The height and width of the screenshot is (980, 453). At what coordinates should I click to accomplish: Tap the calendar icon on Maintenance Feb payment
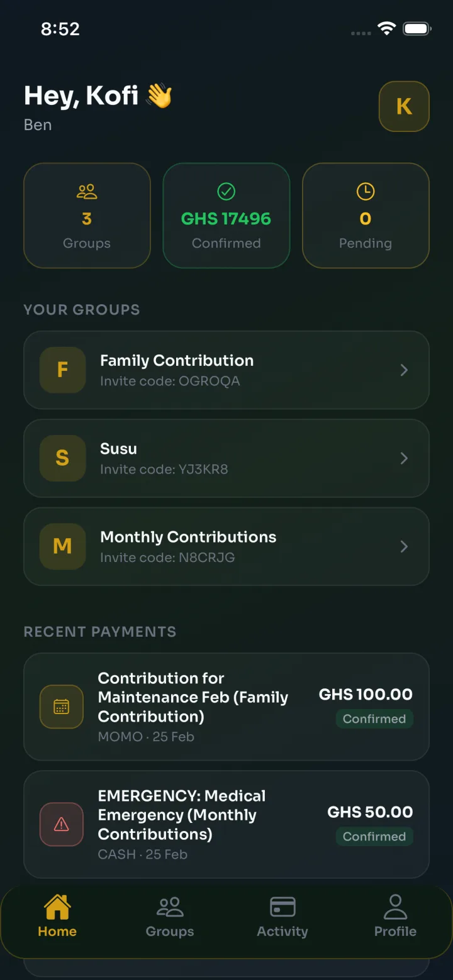click(62, 707)
